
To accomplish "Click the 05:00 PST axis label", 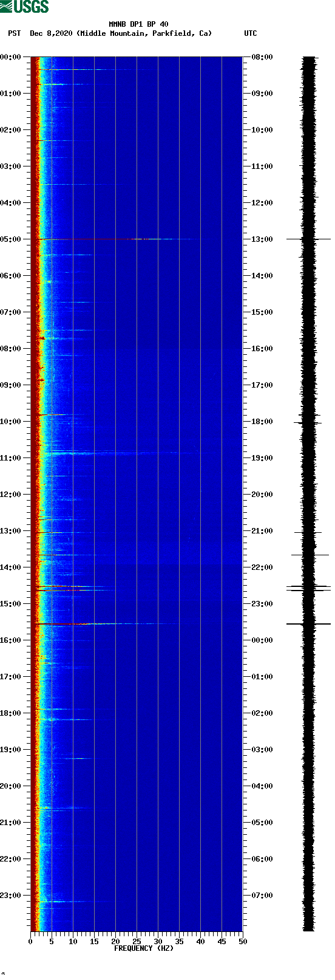I will coord(10,239).
